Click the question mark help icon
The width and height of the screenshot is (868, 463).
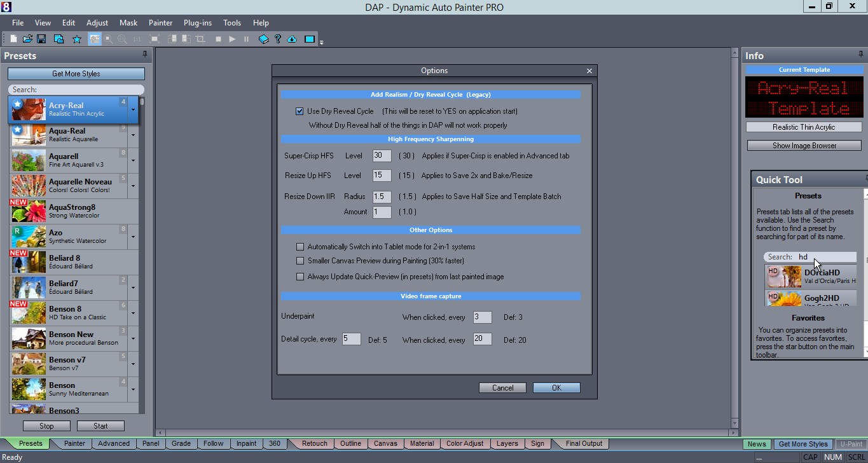pos(278,39)
